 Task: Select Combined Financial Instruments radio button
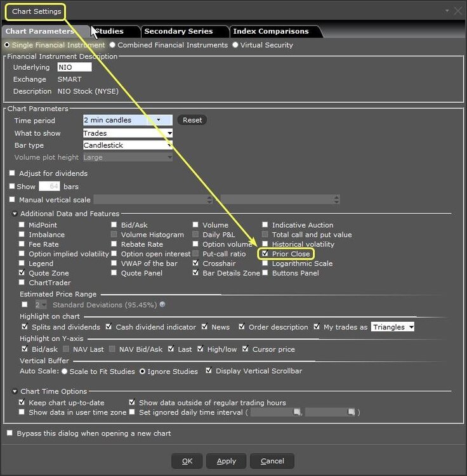point(112,45)
